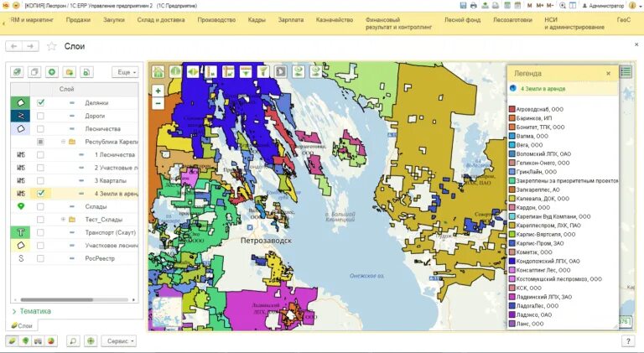Image resolution: width=644 pixels, height=353 pixels.
Task: Zoom out on the map
Action: (158, 103)
